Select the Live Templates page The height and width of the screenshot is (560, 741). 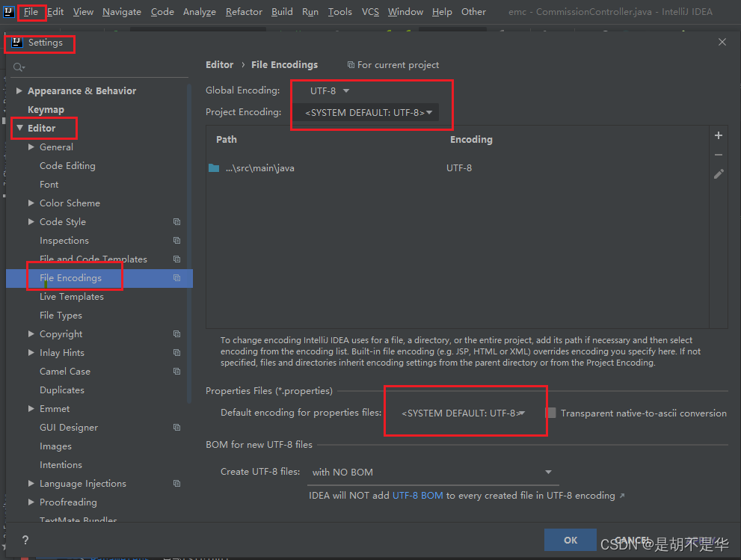pos(72,297)
